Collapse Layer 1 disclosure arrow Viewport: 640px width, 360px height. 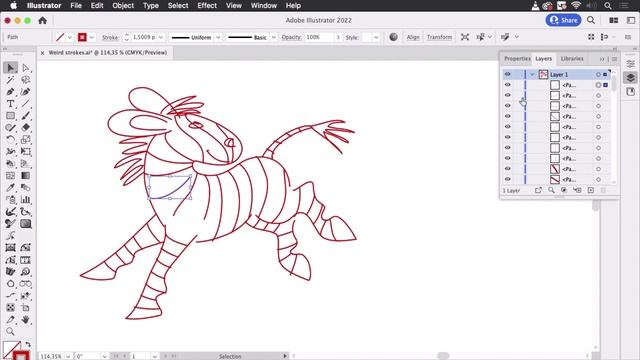point(532,74)
